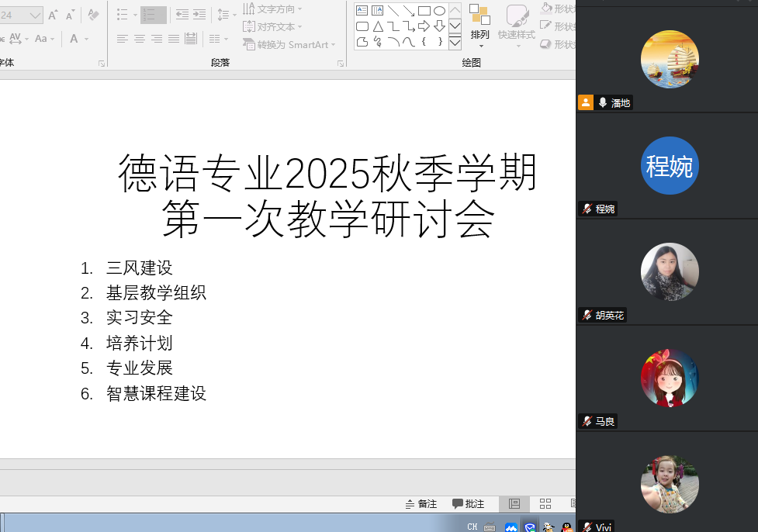Click the decrease indent icon
Viewport: 758px width, 532px height.
click(182, 15)
